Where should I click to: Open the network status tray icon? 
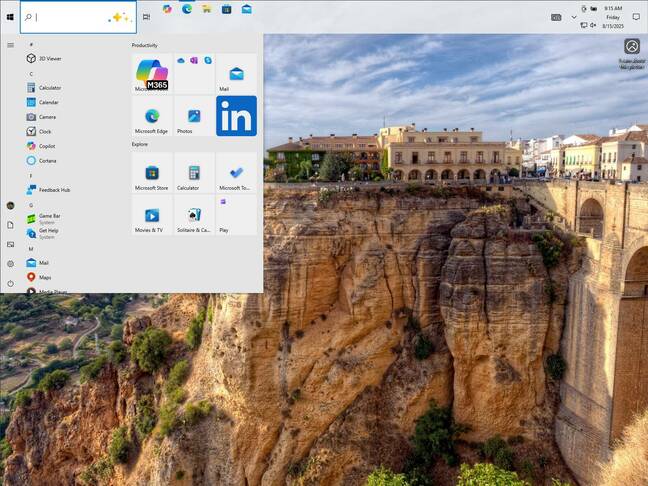[x=584, y=25]
